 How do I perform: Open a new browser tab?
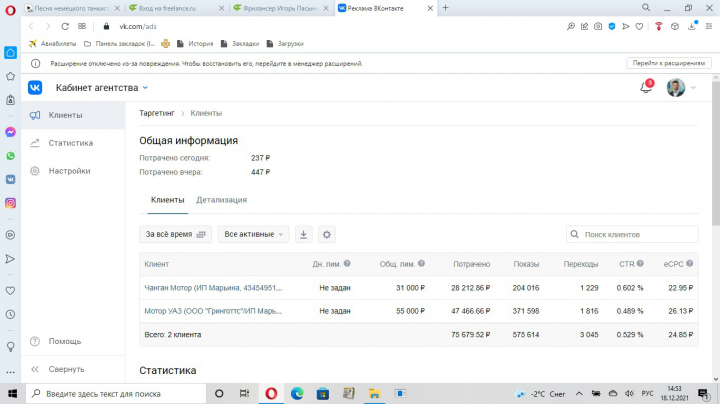[445, 8]
